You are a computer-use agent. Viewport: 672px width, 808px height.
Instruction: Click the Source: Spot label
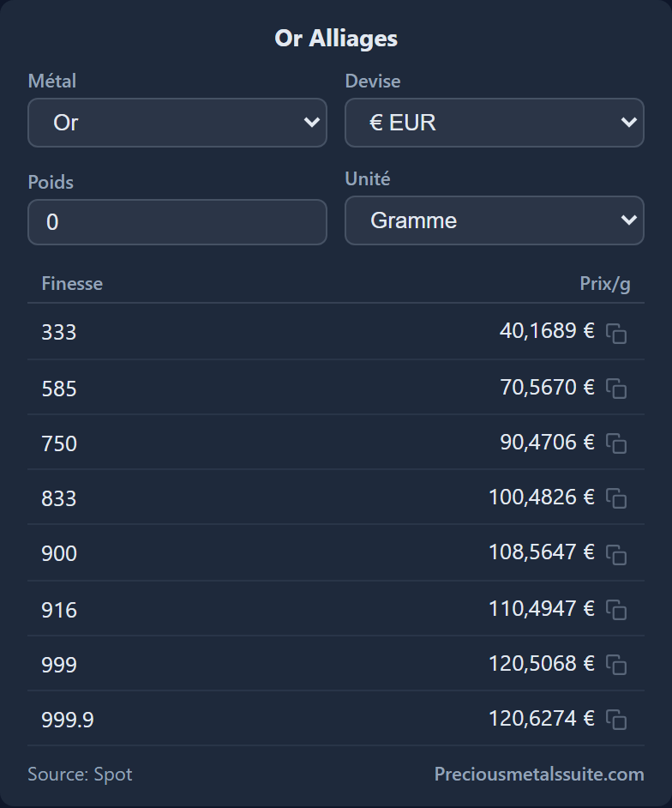[80, 774]
